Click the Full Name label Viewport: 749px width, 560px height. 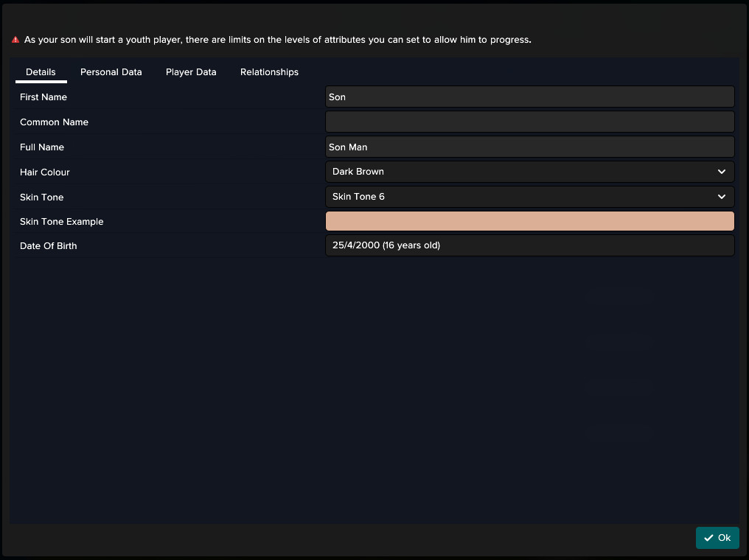[42, 147]
